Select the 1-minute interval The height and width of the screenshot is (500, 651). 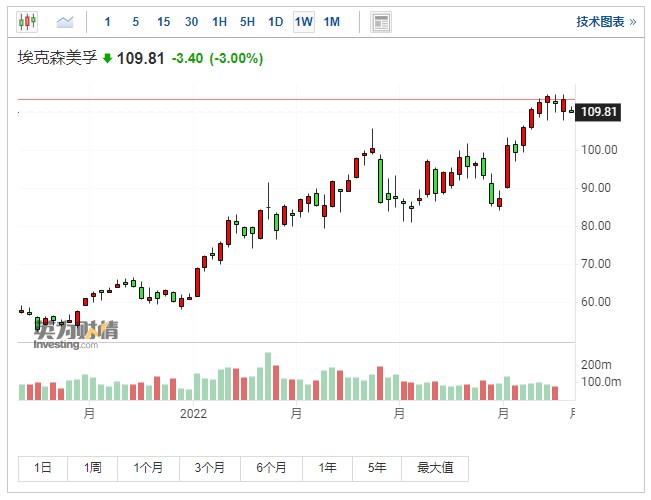click(x=108, y=21)
